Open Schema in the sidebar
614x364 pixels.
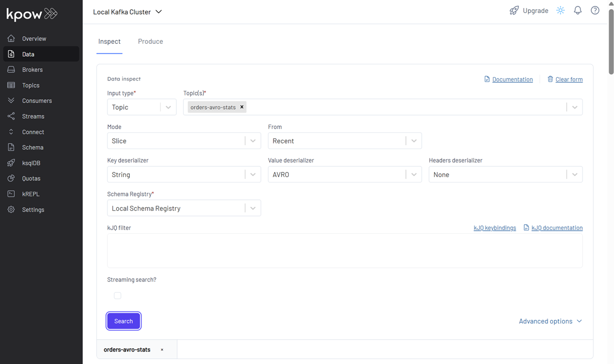tap(41, 147)
